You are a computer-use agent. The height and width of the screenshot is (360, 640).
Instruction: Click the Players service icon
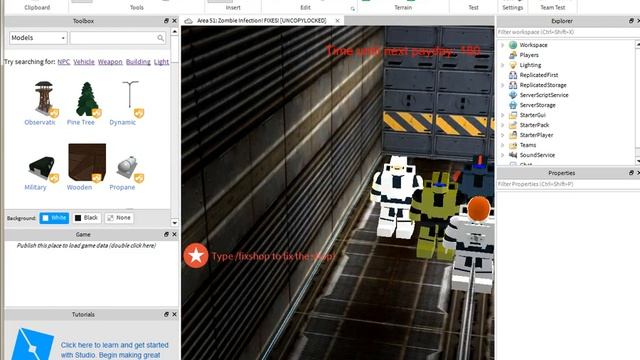(x=513, y=55)
